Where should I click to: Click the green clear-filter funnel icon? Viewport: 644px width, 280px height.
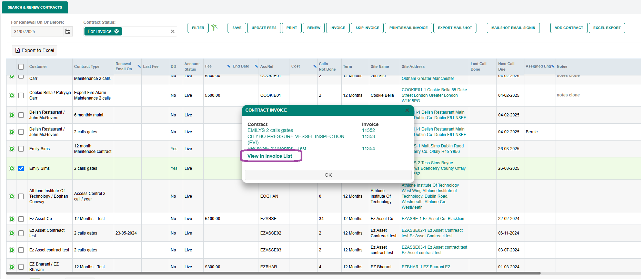point(214,28)
